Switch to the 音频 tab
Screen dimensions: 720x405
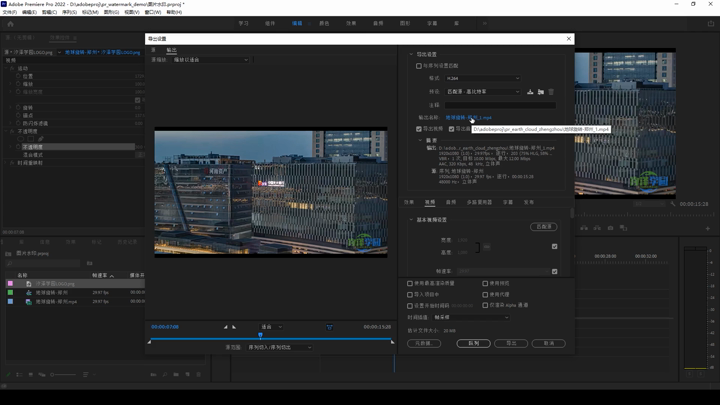pyautogui.click(x=451, y=202)
